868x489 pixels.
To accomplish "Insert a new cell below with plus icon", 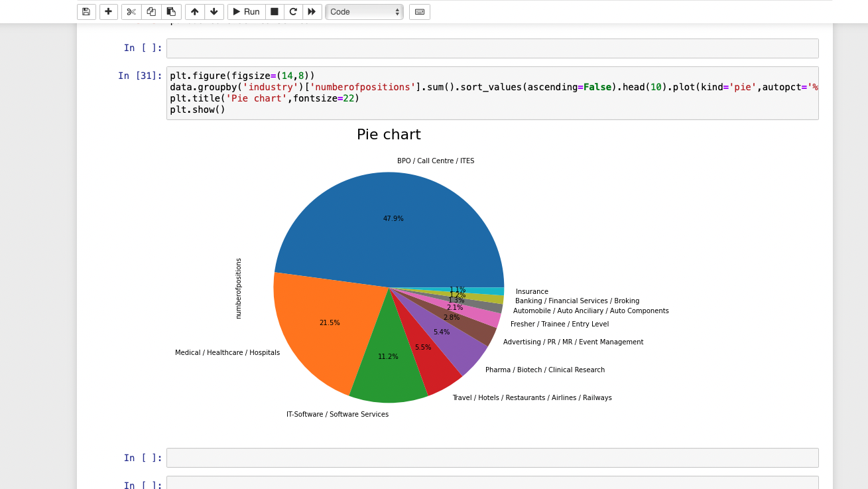I will click(109, 12).
